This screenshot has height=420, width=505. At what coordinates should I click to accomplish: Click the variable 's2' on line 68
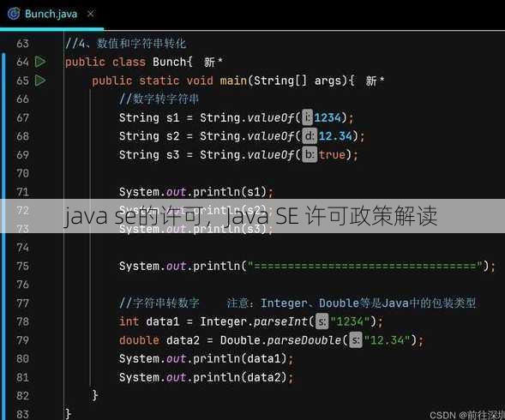(x=172, y=136)
